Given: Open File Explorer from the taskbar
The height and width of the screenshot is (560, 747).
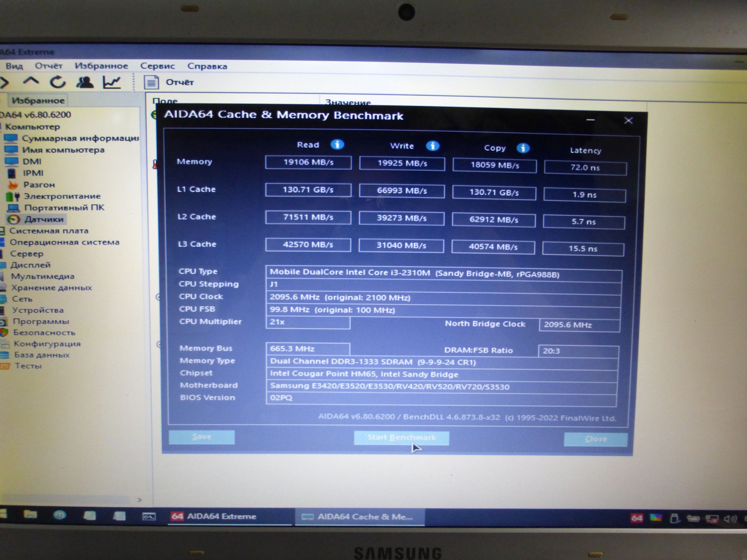Looking at the screenshot, I should (30, 515).
